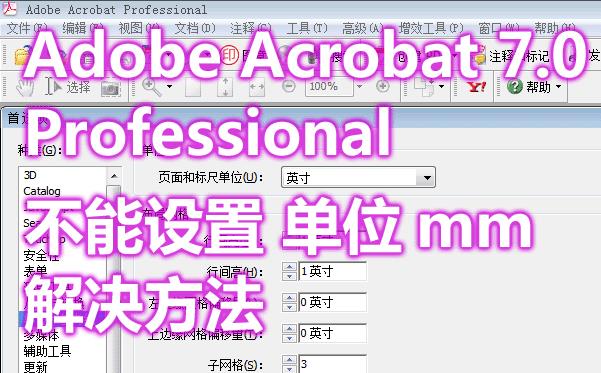Increase the 子网格 value with up arrow

[x=289, y=360]
